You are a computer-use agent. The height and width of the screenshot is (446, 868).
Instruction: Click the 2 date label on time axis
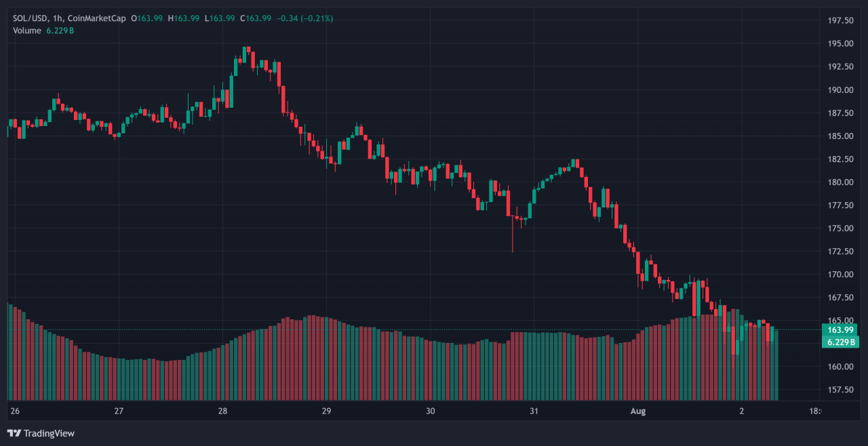(x=742, y=411)
